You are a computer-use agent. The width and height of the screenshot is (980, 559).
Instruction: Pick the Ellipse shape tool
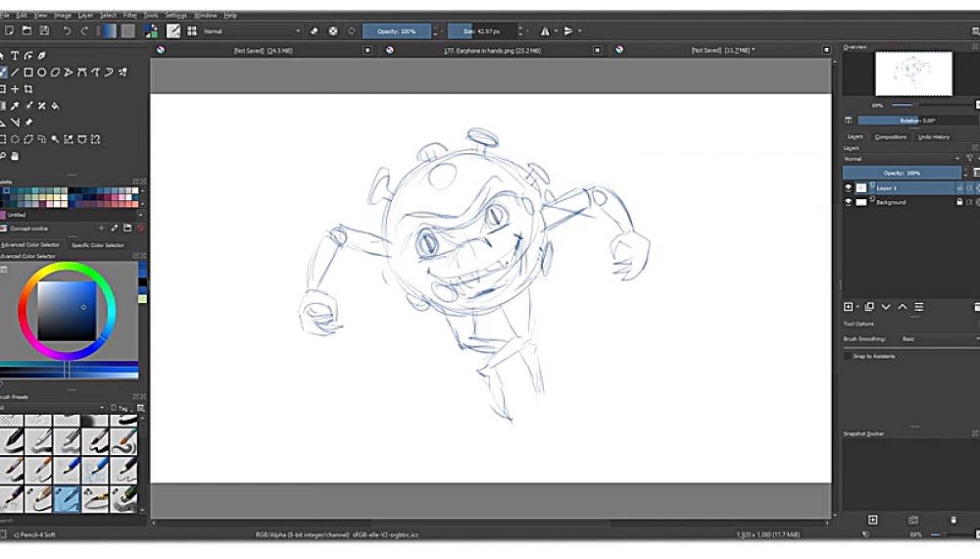41,73
